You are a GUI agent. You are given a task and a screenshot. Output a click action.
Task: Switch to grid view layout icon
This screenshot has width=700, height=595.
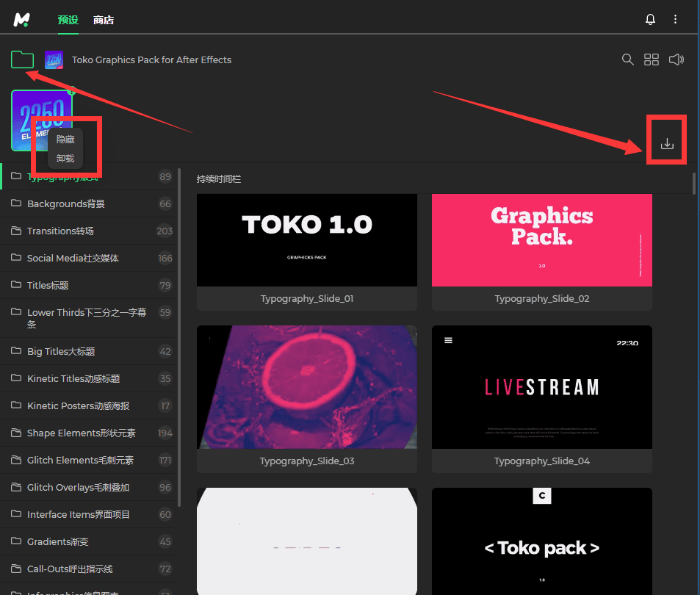652,59
